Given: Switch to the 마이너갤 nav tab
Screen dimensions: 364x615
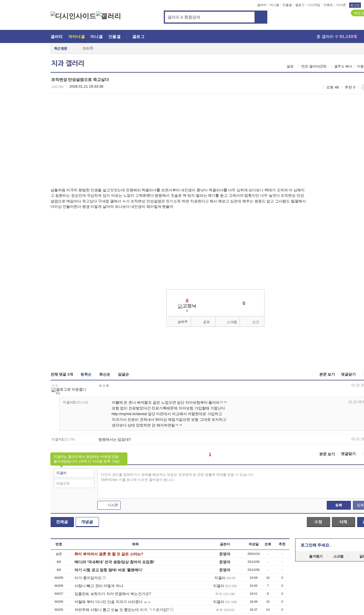Looking at the screenshot, I should click(76, 36).
